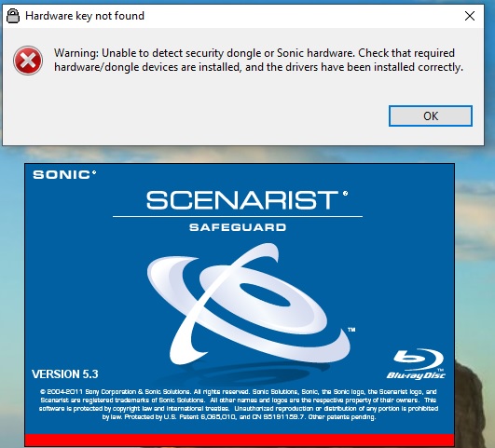Viewport: 495px width, 448px height.
Task: Click the Scenarist disc orbit logo
Action: pyautogui.click(x=250, y=305)
